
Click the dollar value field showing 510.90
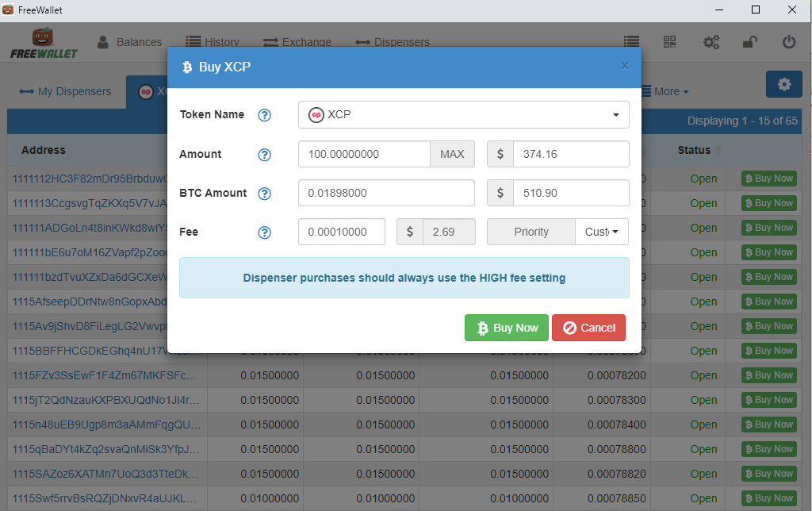click(571, 193)
